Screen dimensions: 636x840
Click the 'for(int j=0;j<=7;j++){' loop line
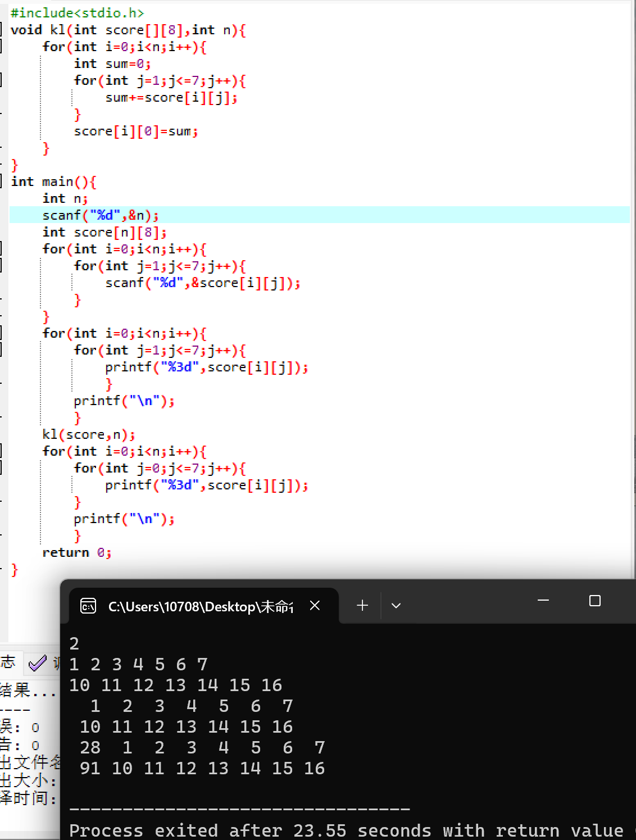160,468
